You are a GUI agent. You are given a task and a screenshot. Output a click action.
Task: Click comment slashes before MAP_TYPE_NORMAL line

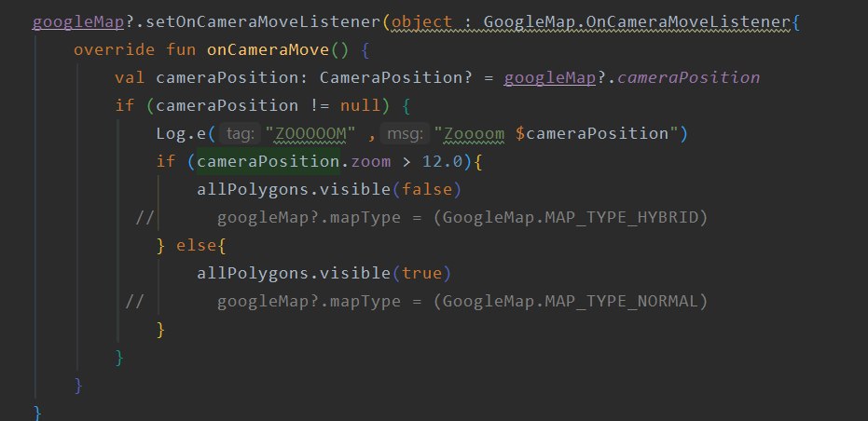coord(134,302)
